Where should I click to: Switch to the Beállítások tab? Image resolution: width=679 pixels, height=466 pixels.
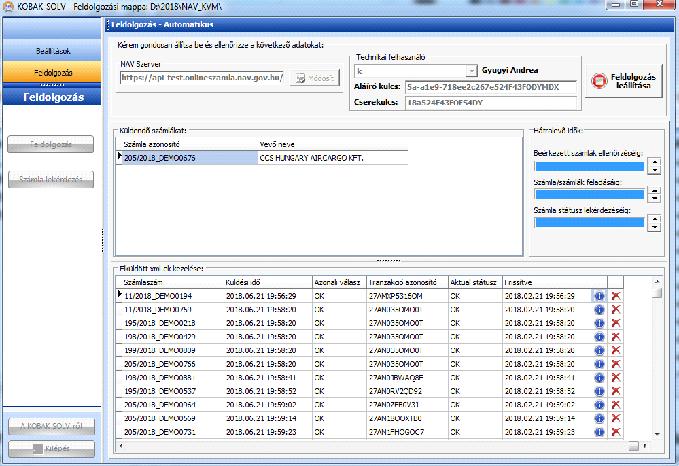coord(52,51)
